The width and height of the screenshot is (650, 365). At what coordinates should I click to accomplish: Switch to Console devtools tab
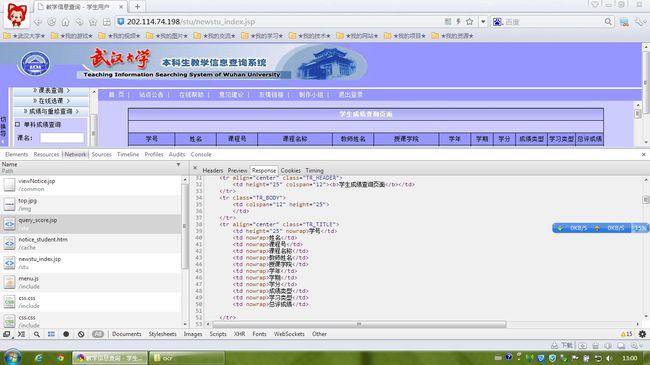(201, 154)
